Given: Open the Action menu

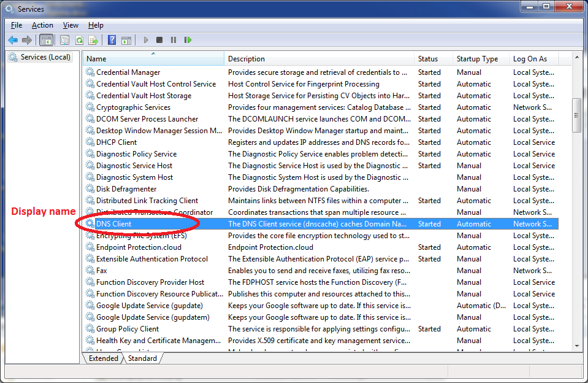Looking at the screenshot, I should click(42, 25).
